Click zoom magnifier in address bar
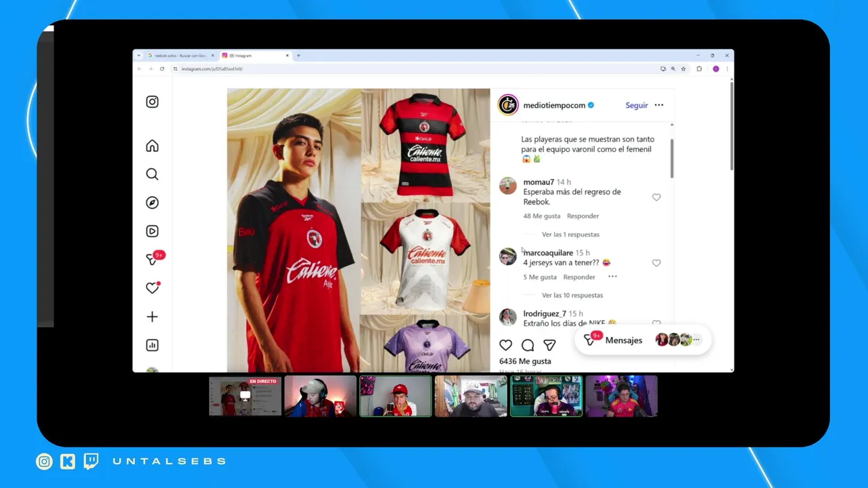The height and width of the screenshot is (488, 868). [673, 68]
